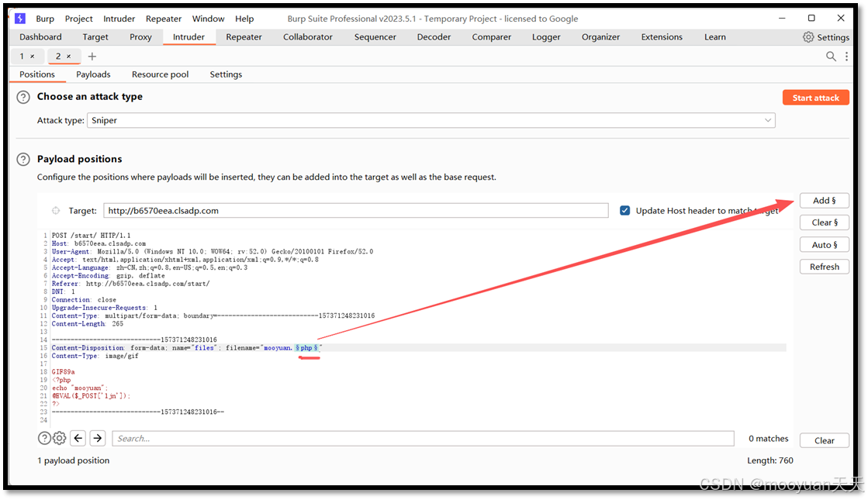Click Clear button next to matches
The height and width of the screenshot is (500, 868).
(x=825, y=441)
